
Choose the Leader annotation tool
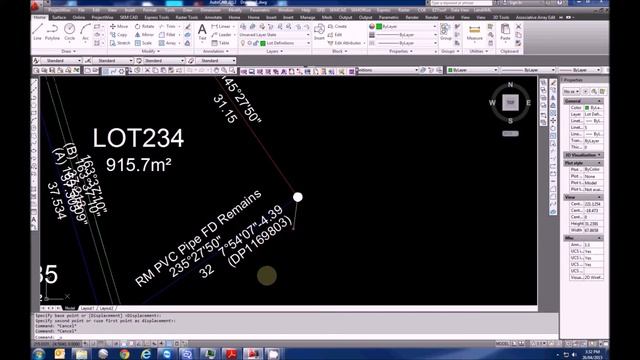221,35
